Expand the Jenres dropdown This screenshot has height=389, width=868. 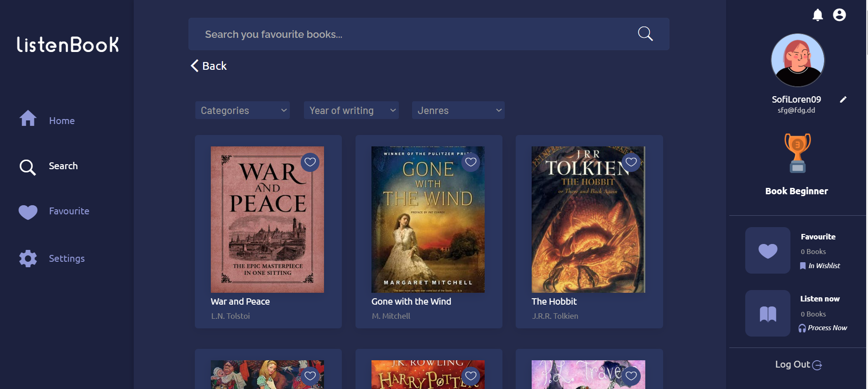pyautogui.click(x=458, y=110)
